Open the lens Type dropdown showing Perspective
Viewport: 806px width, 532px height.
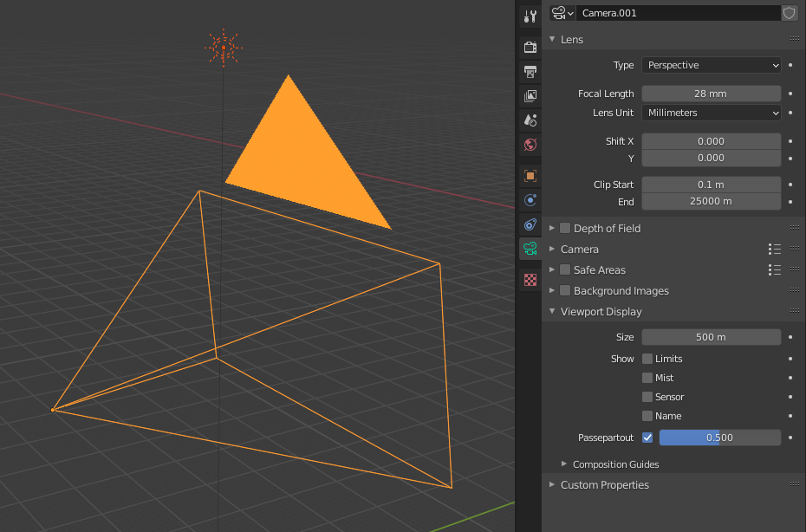point(711,65)
